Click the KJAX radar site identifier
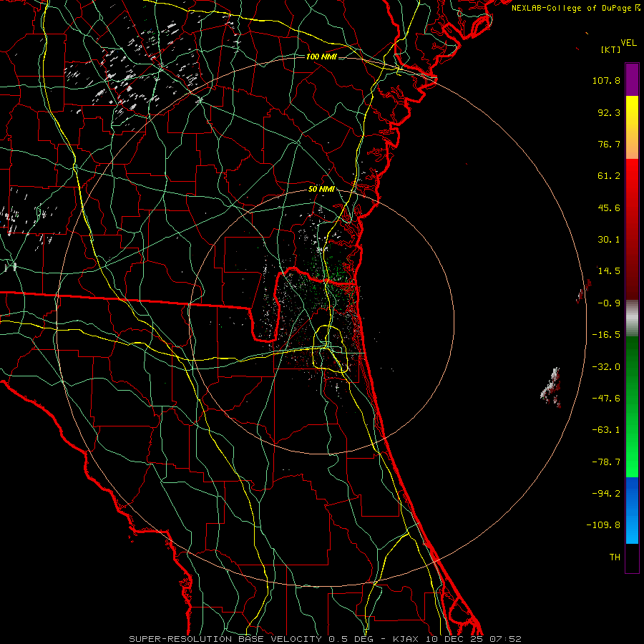This screenshot has width=644, height=644. [406, 639]
